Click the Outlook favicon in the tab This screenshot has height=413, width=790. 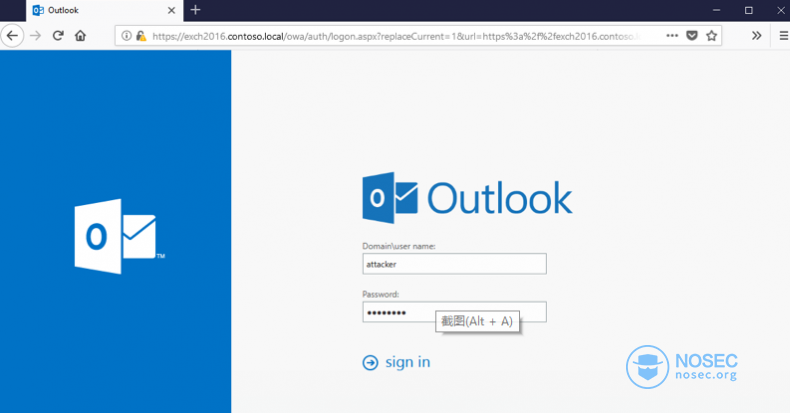pos(38,11)
